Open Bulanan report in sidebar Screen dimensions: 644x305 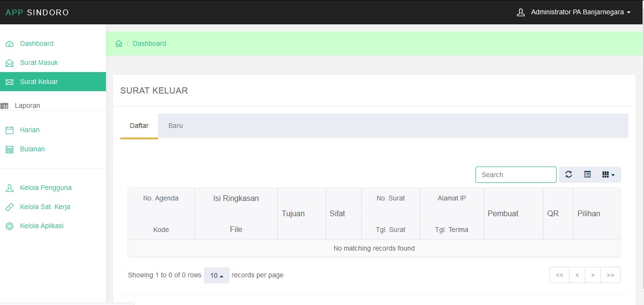click(32, 149)
